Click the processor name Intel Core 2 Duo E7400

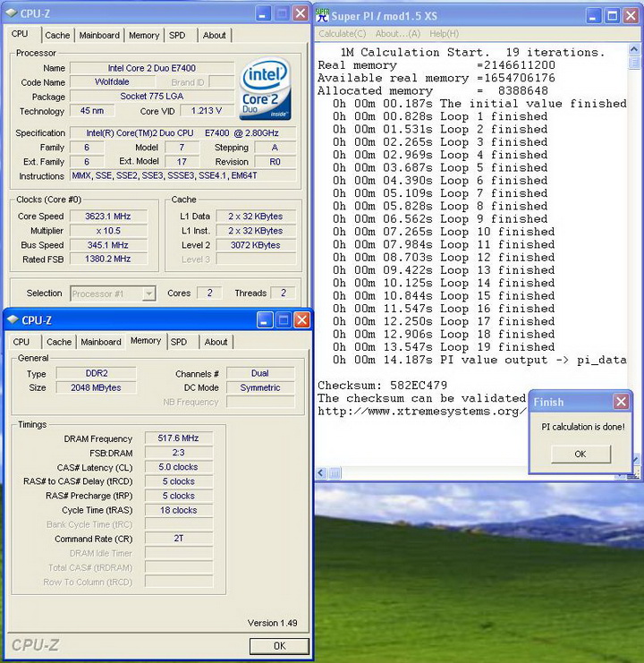pyautogui.click(x=152, y=68)
